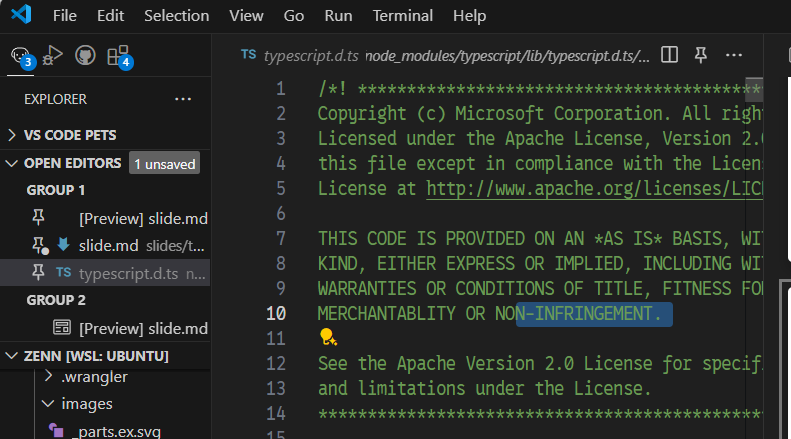Expand the VS CODE PETS section

pos(11,135)
